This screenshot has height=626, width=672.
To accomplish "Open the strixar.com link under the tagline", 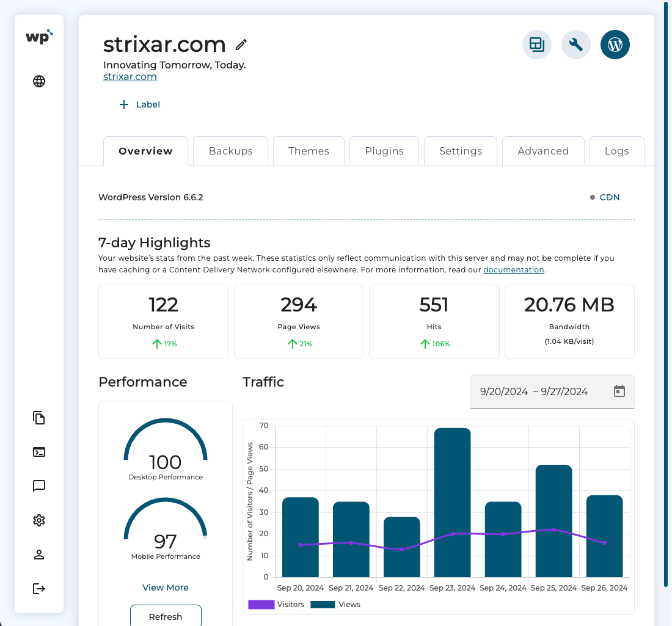I will (130, 77).
